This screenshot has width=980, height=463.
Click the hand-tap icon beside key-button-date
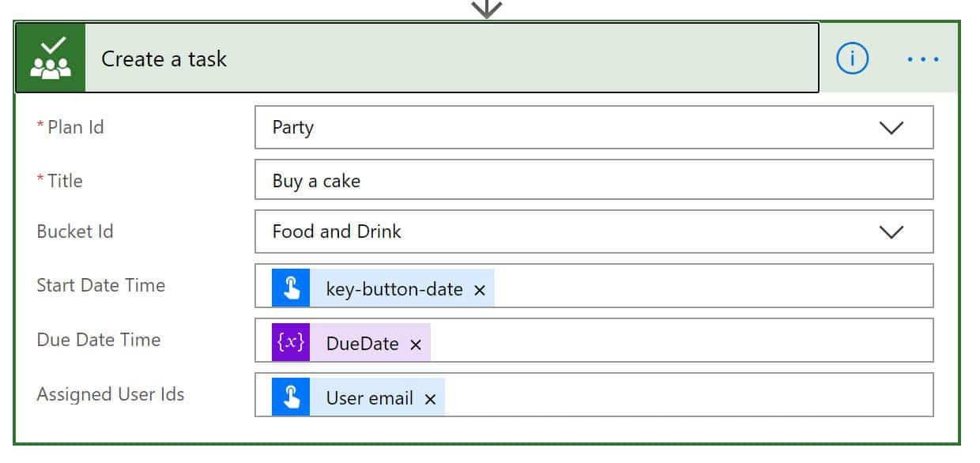pos(291,287)
